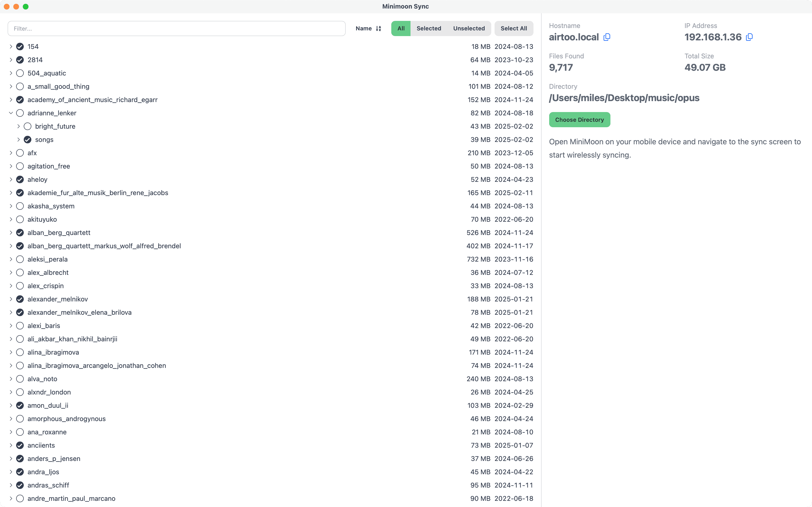
Task: Select the aleksi_perala folder name
Action: [47, 259]
